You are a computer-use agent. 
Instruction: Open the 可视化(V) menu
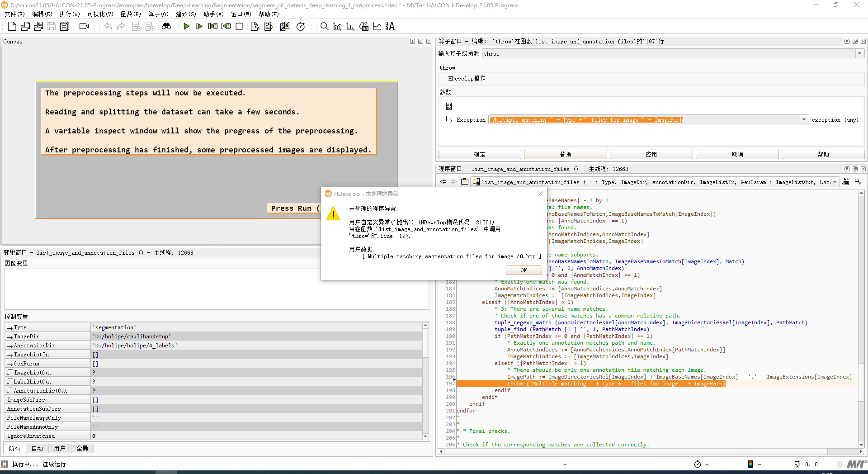(100, 14)
